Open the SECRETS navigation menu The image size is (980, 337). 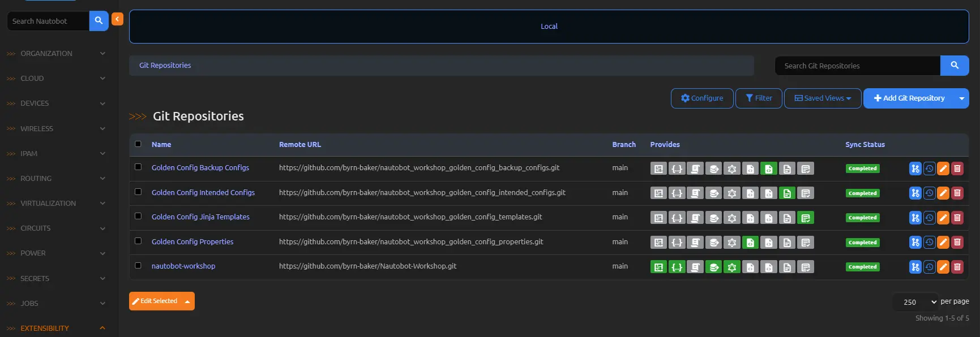point(56,279)
